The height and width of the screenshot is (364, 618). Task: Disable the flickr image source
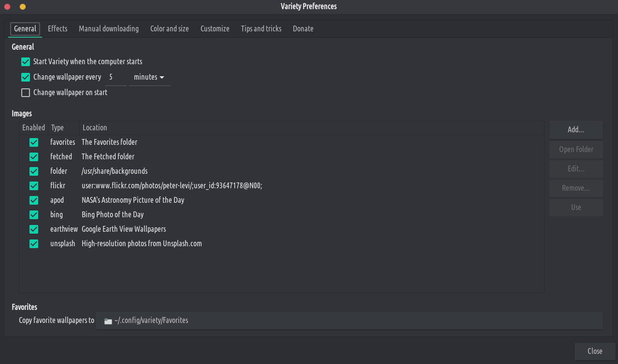[34, 186]
